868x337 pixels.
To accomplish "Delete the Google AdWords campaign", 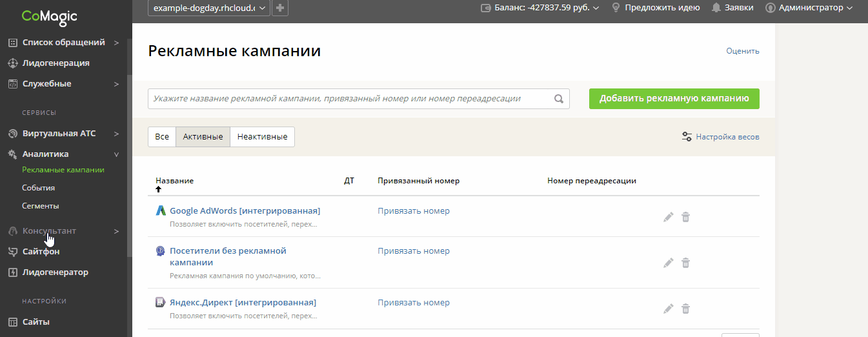I will 686,217.
